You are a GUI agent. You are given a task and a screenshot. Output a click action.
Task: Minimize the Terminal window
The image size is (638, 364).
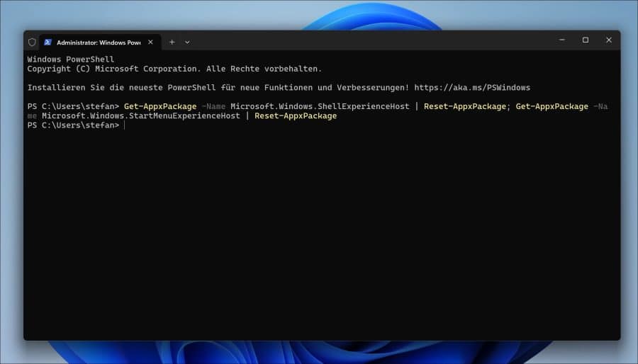[562, 40]
